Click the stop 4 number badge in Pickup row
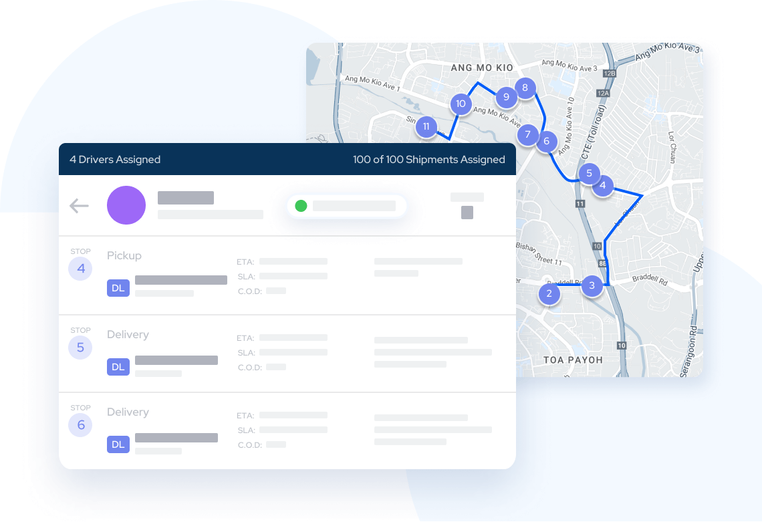Image resolution: width=762 pixels, height=532 pixels. (80, 269)
